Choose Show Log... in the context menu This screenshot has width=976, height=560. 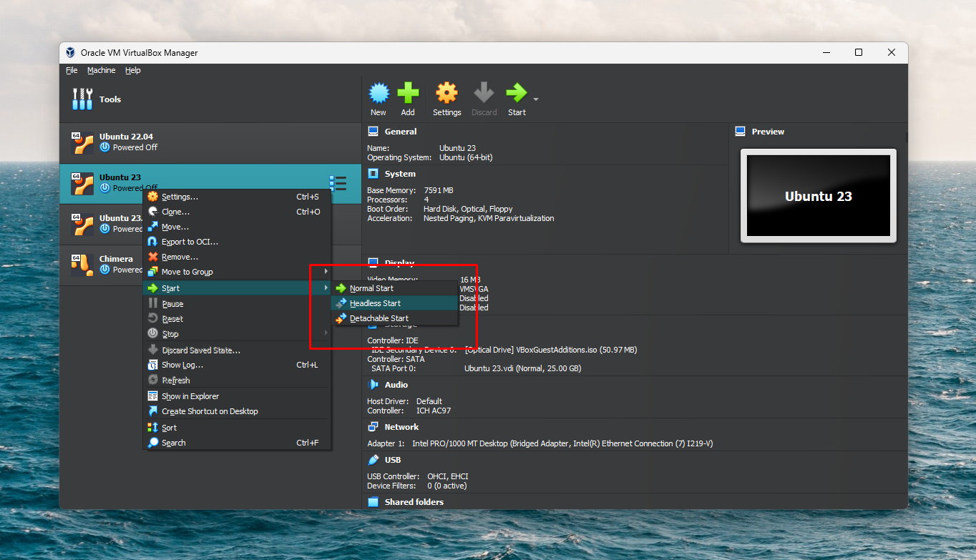[237, 365]
